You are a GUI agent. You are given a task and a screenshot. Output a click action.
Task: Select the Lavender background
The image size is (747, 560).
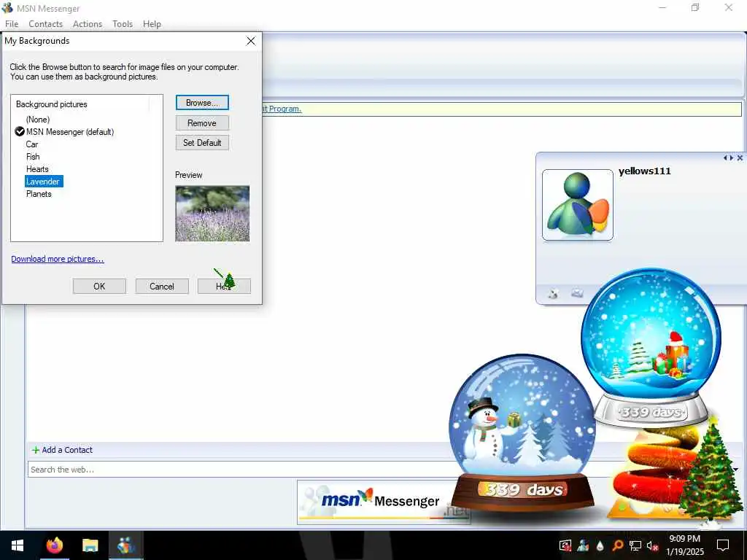coord(43,182)
